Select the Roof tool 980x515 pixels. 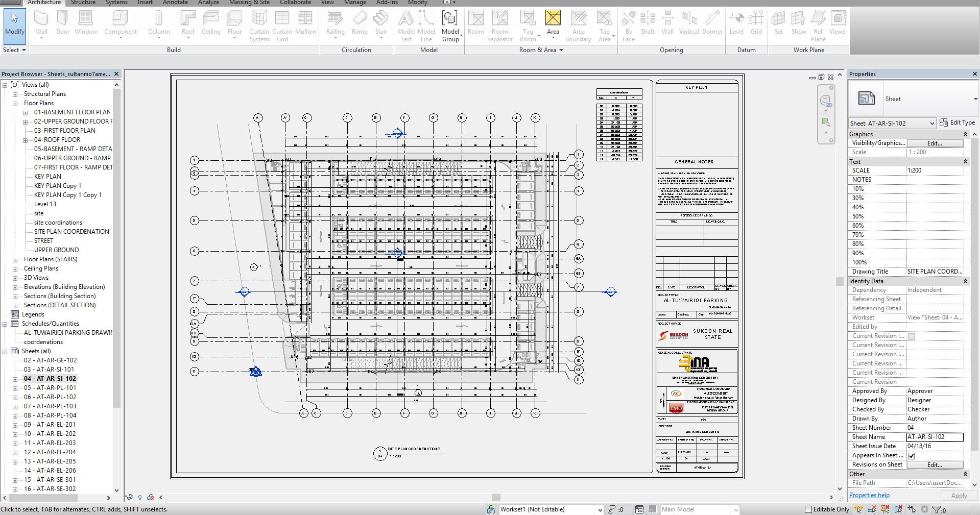click(188, 23)
